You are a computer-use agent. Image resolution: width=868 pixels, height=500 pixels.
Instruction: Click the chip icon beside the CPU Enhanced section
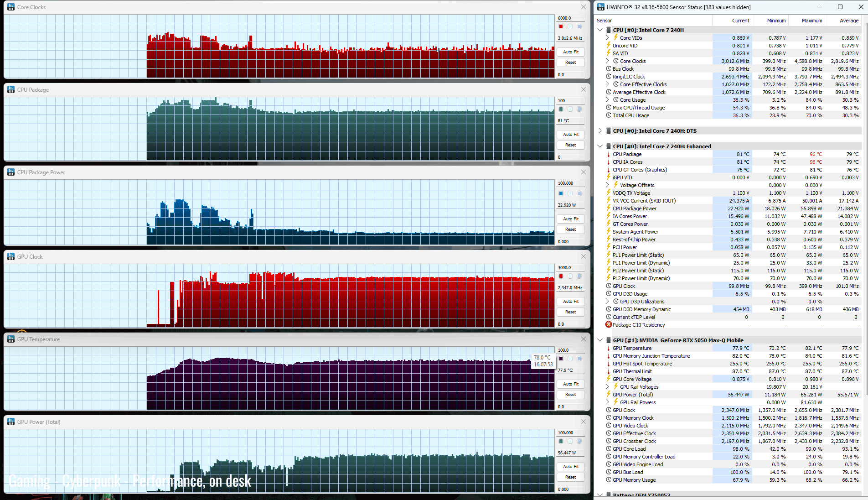click(x=608, y=146)
